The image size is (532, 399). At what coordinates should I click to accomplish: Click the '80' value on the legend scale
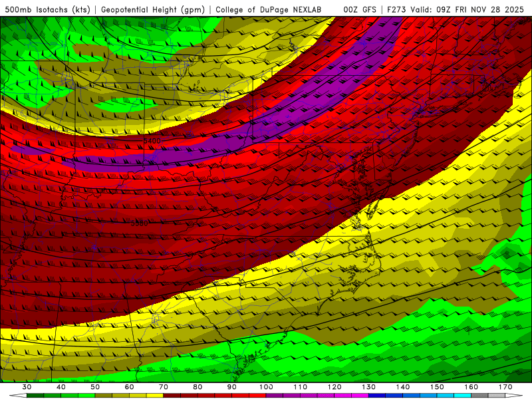[x=198, y=387]
